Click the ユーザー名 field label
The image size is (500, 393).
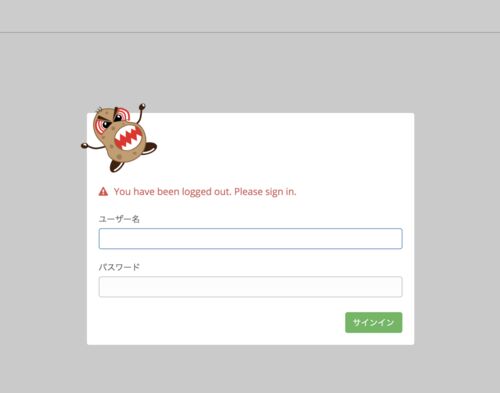click(119, 219)
